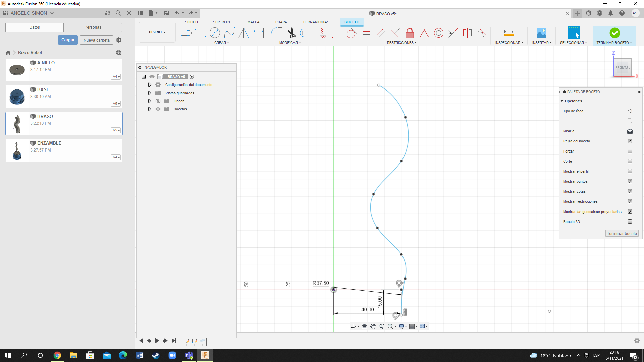644x362 pixels.
Task: Select the Fillet modify tool
Action: [x=276, y=33]
